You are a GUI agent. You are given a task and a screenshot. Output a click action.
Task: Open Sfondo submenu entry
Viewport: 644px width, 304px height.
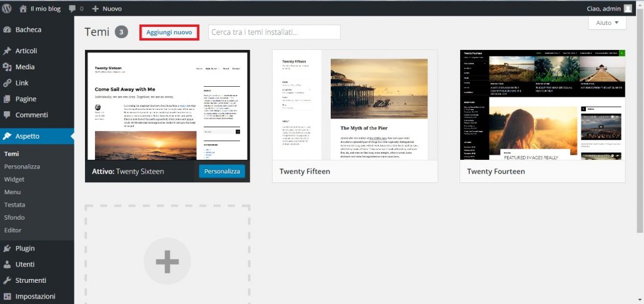tap(14, 217)
